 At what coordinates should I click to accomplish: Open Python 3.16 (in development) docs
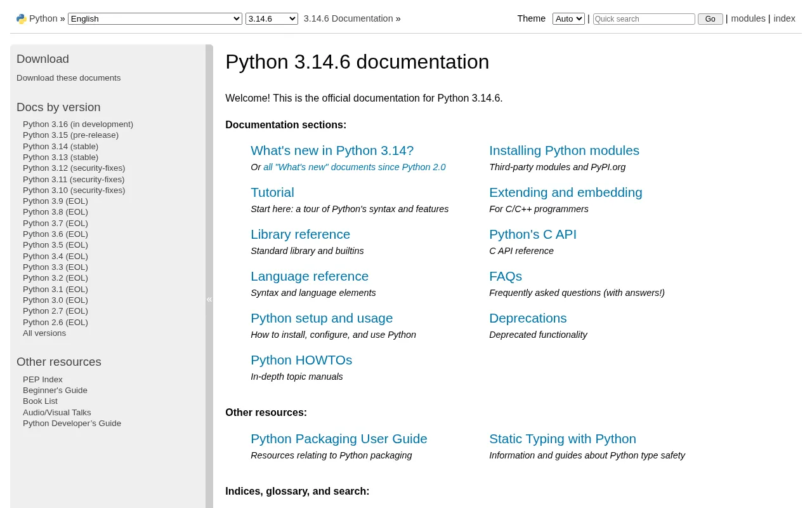[x=78, y=124]
